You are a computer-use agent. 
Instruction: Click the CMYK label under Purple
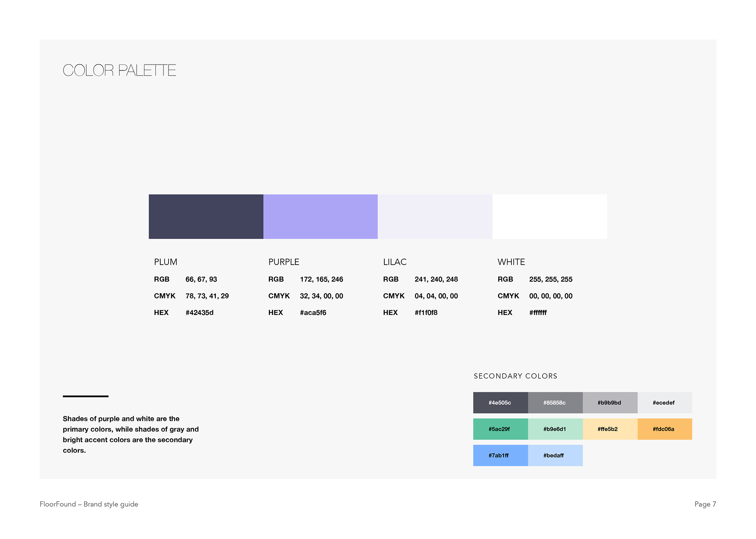279,296
